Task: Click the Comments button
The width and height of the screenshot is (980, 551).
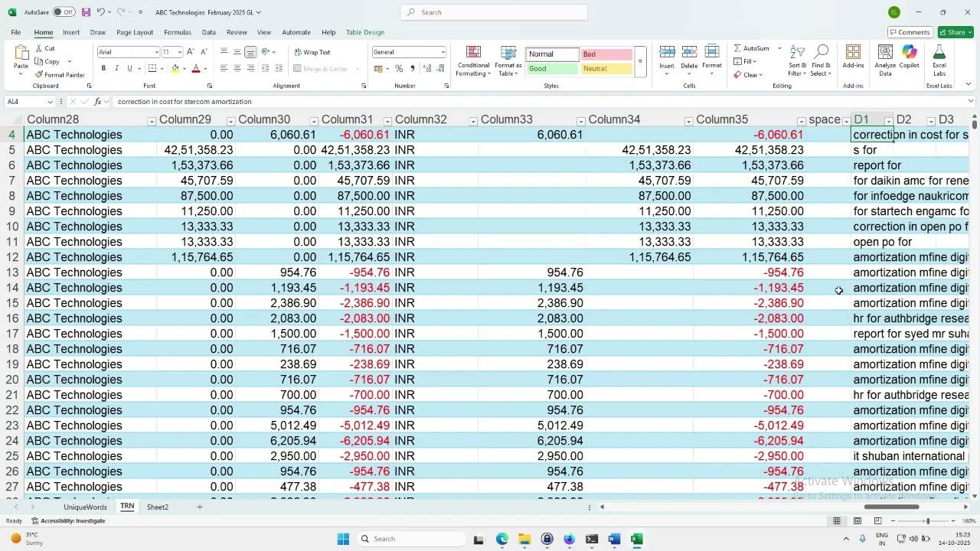Action: pos(910,32)
